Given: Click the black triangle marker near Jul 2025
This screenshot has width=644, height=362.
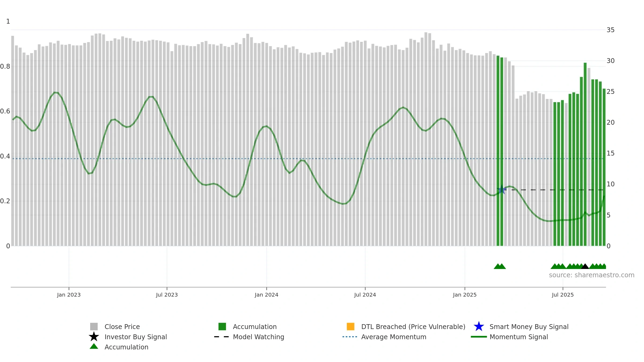Looking at the screenshot, I should (x=585, y=266).
